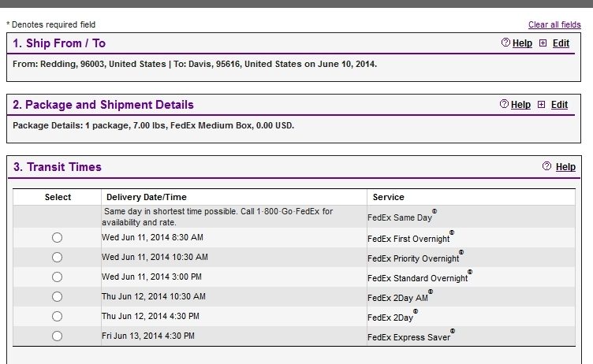Open the Edit link for Package Details
The image size is (593, 364).
[559, 104]
